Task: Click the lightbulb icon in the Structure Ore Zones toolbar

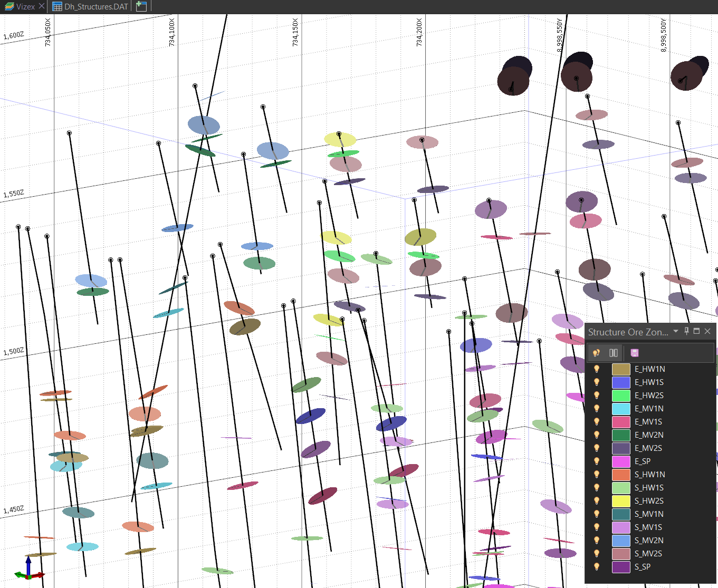Action: [597, 353]
